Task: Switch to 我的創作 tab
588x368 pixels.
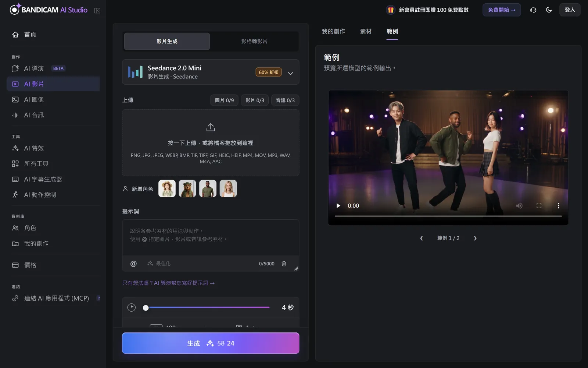Action: pos(333,31)
